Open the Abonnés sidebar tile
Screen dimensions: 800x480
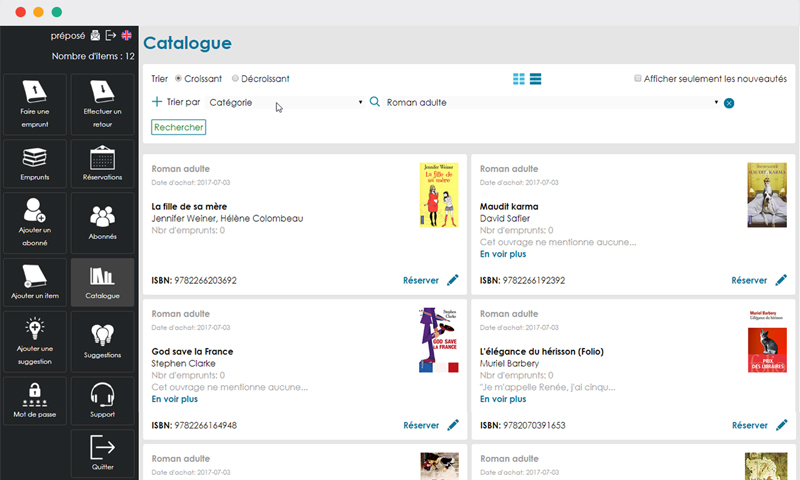coord(103,223)
